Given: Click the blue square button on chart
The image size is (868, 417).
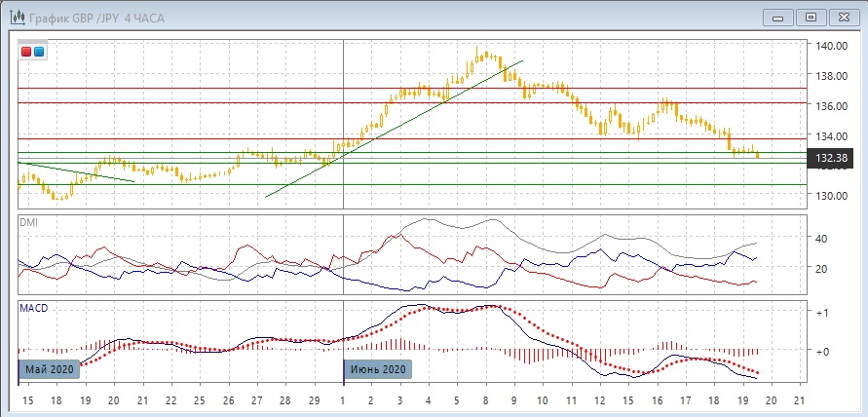Looking at the screenshot, I should 38,51.
